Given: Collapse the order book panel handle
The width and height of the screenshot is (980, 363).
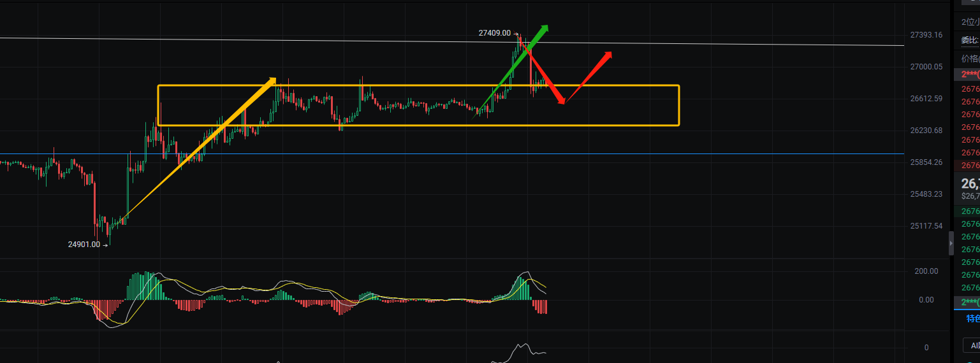Looking at the screenshot, I should 951,243.
